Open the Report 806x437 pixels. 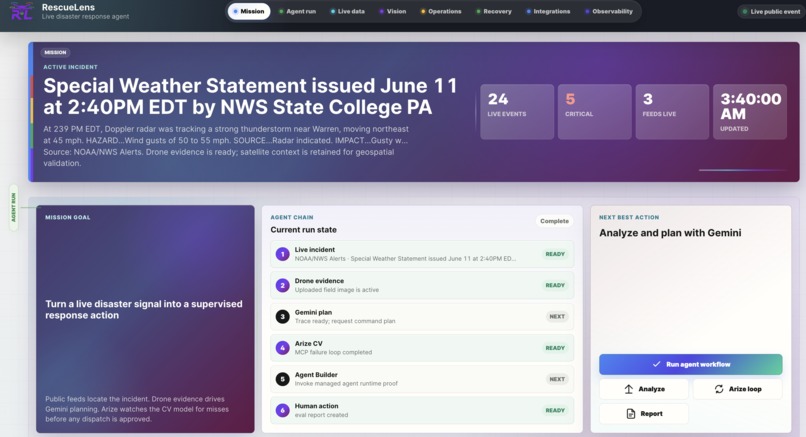(644, 414)
